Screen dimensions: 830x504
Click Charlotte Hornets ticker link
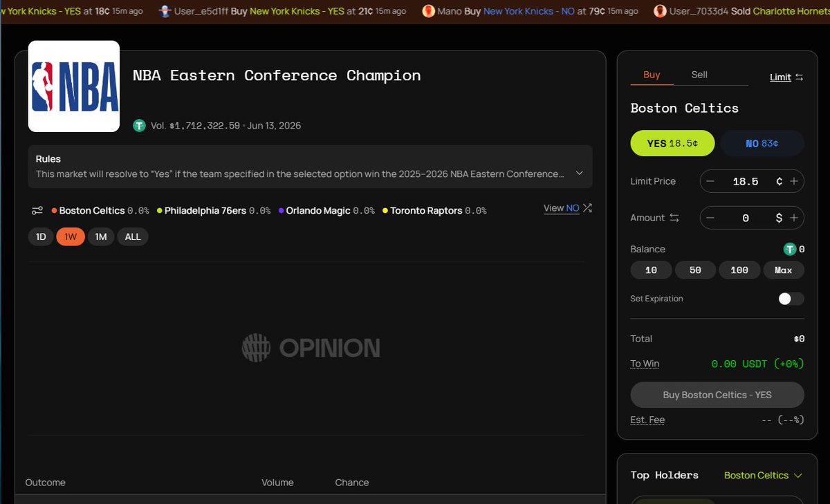[x=791, y=12]
